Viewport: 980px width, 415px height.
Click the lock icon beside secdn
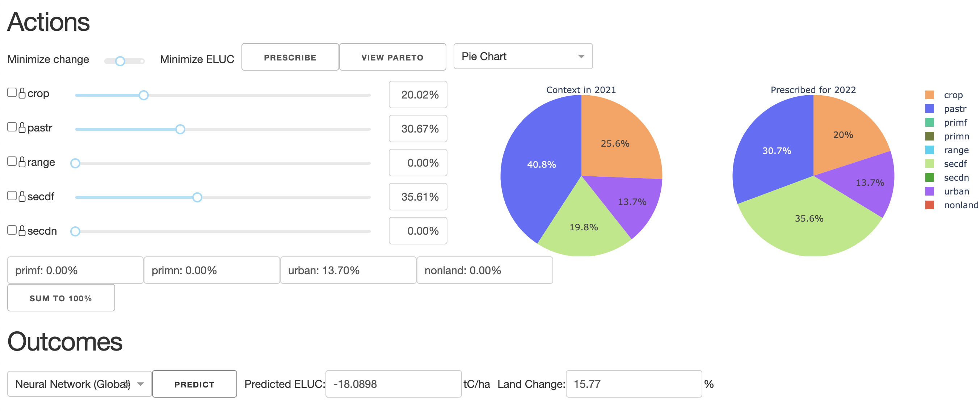point(22,231)
